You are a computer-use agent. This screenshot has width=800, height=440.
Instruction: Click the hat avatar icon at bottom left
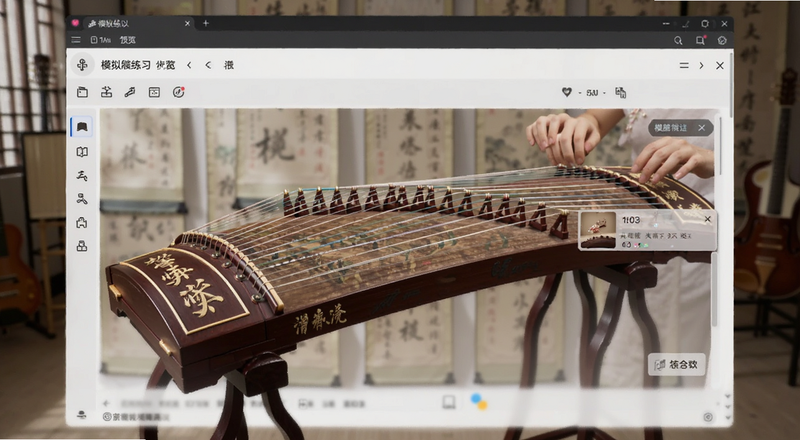82,414
